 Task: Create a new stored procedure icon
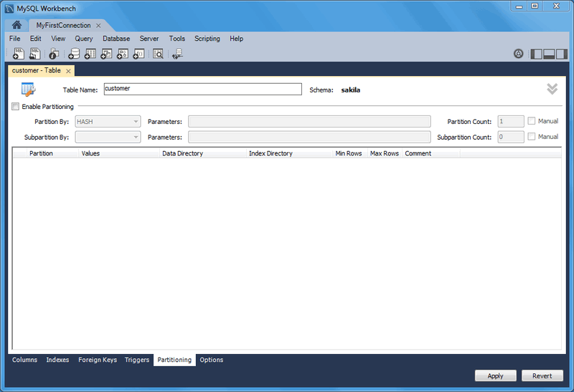pyautogui.click(x=122, y=54)
